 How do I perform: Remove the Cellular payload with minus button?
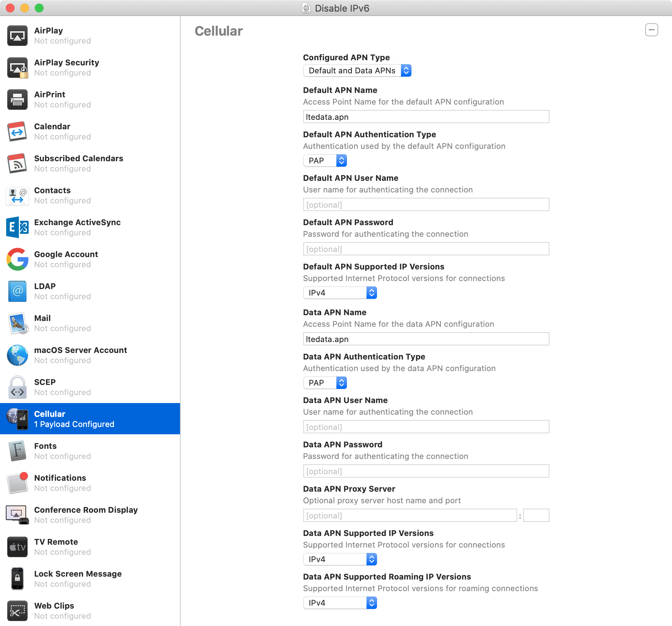(651, 30)
